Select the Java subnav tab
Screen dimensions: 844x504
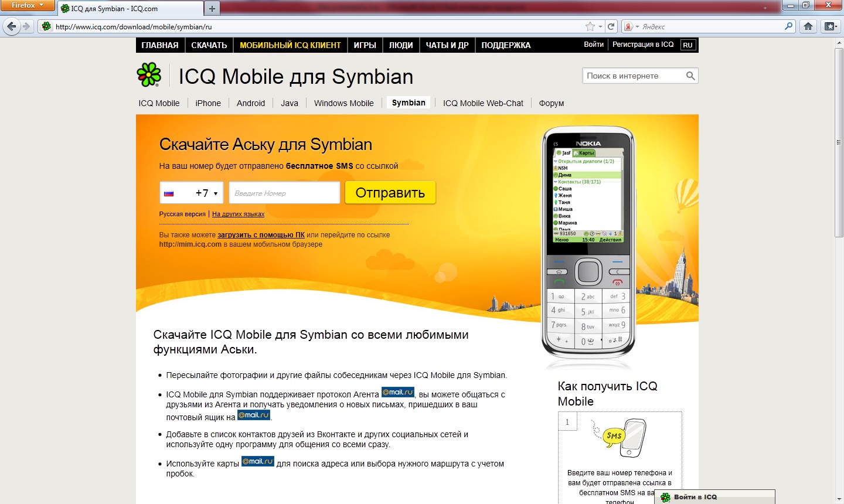[290, 103]
